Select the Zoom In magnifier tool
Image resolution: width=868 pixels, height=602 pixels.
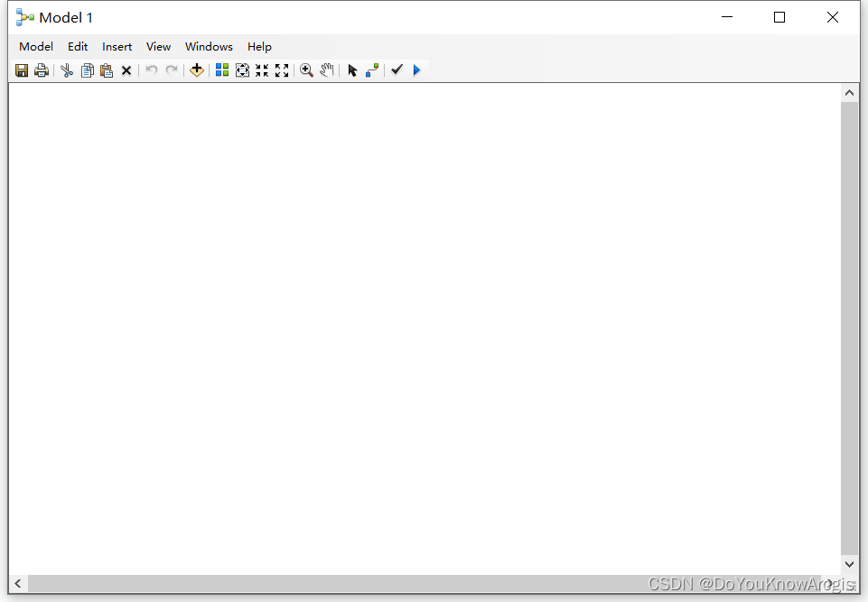(x=306, y=70)
